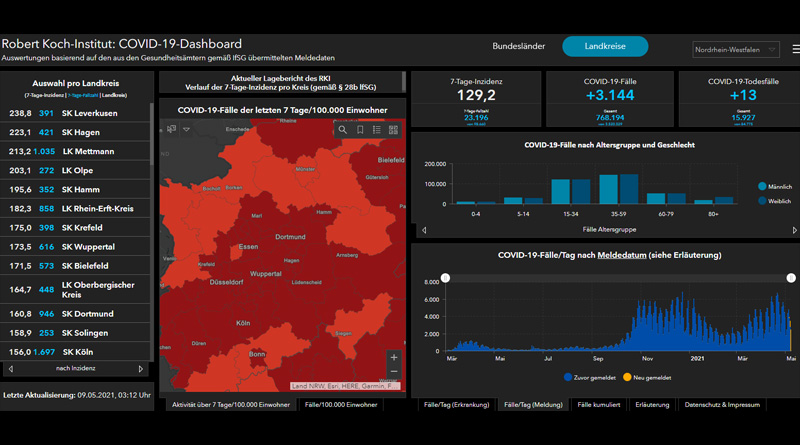The image size is (800, 445).
Task: Expand the map selection tool dropdown arrow
Action: point(186,130)
